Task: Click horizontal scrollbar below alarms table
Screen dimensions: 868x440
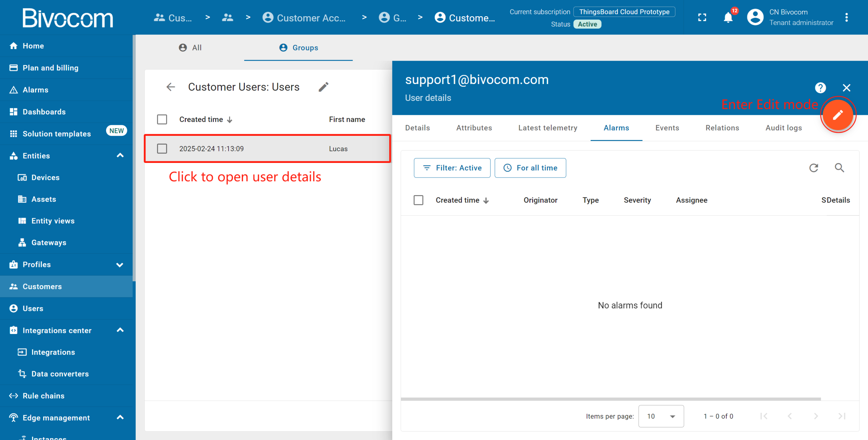Action: [x=610, y=399]
